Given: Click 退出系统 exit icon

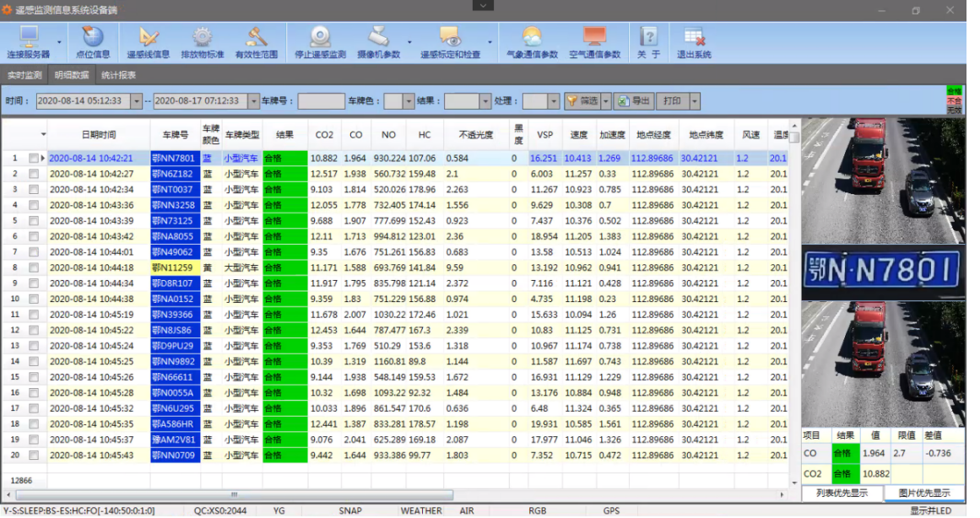Looking at the screenshot, I should (694, 37).
